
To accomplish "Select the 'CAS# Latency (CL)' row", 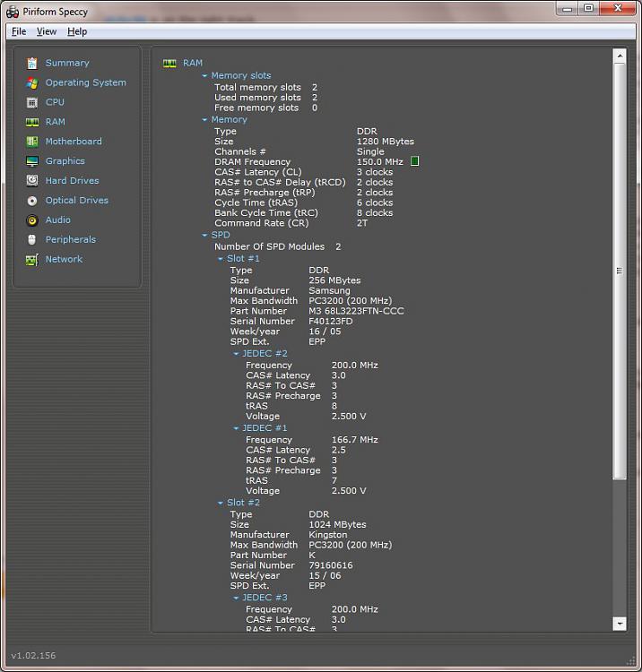I will point(304,172).
